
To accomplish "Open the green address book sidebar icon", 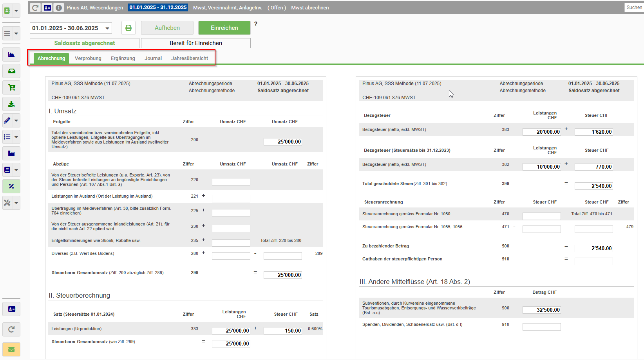I will click(x=7, y=11).
